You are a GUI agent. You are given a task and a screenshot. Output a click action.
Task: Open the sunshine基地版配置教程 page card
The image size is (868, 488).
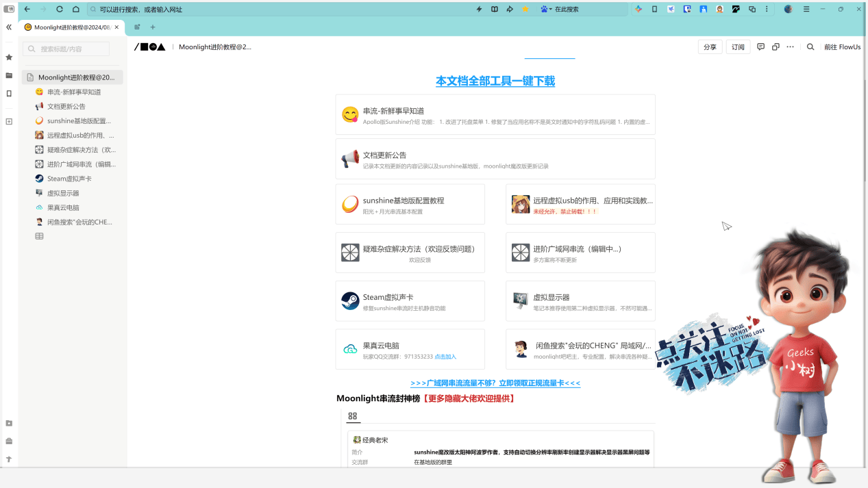point(410,204)
